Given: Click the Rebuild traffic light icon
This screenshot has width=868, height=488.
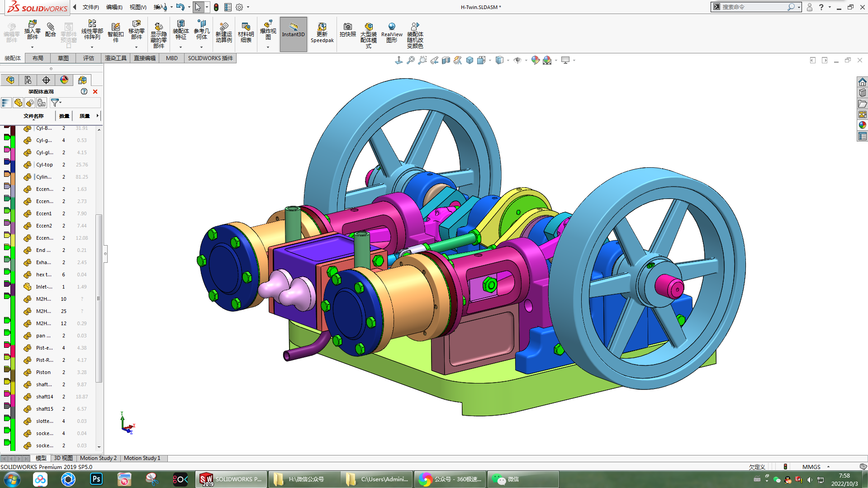Looking at the screenshot, I should 216,7.
